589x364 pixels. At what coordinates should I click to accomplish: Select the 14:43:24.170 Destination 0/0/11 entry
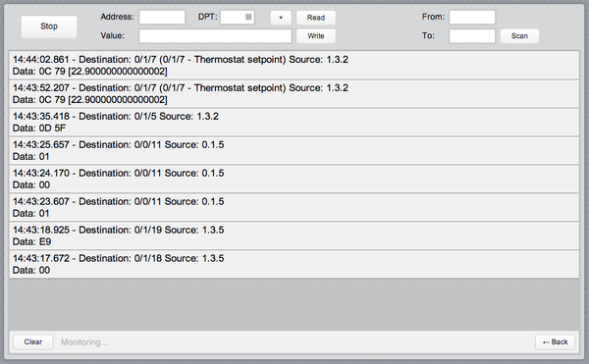294,179
